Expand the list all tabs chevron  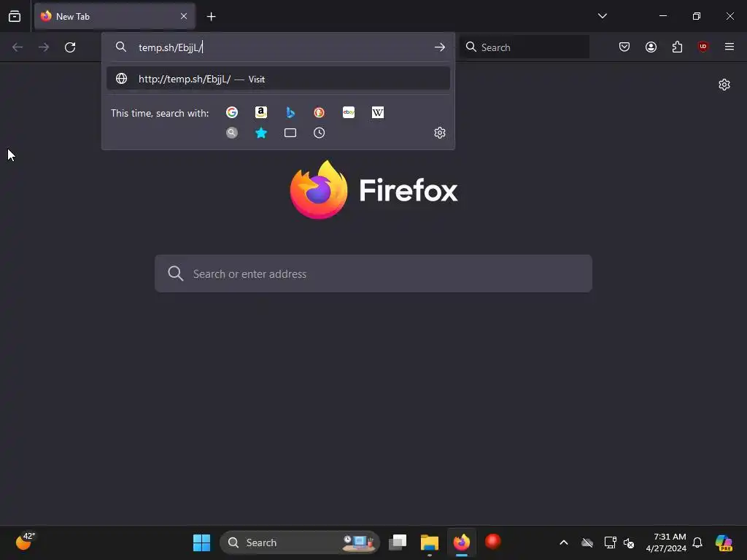[x=602, y=16]
